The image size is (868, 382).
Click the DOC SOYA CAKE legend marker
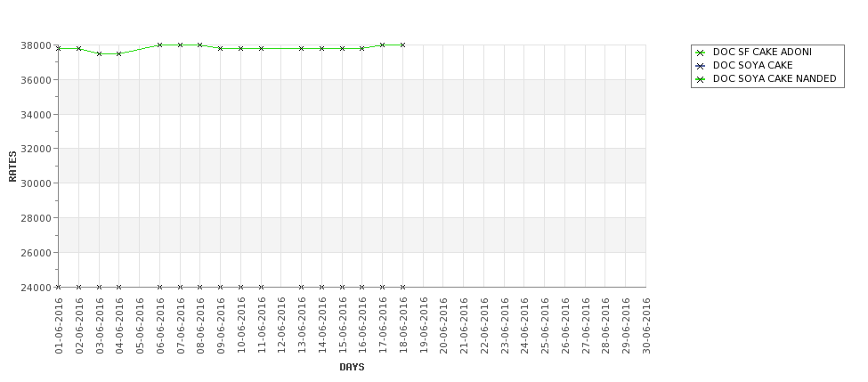[x=701, y=66]
